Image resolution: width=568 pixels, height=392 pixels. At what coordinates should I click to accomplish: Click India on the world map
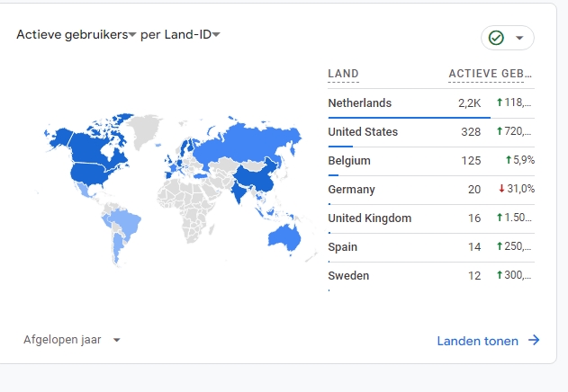(x=239, y=191)
